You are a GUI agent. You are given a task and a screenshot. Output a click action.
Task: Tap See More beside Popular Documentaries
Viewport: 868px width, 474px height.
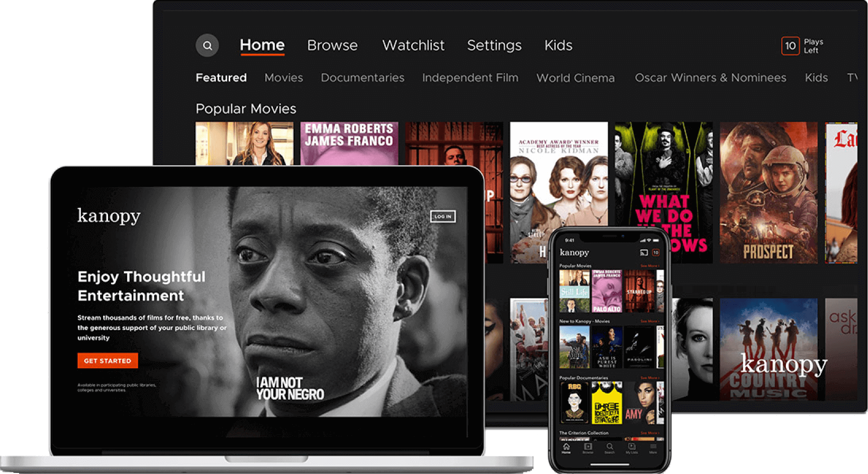650,378
